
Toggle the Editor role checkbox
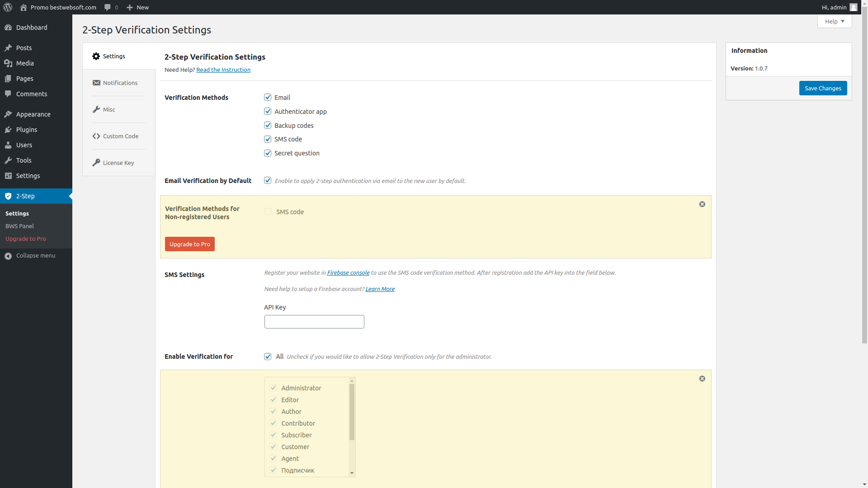click(x=273, y=399)
